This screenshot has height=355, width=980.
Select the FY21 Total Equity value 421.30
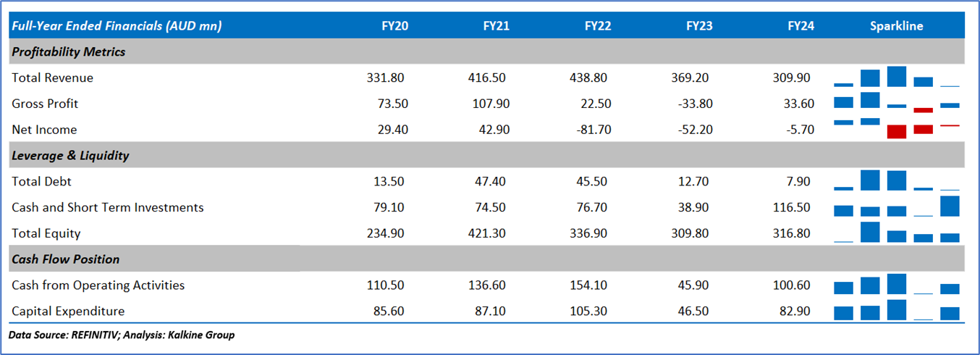click(x=491, y=233)
